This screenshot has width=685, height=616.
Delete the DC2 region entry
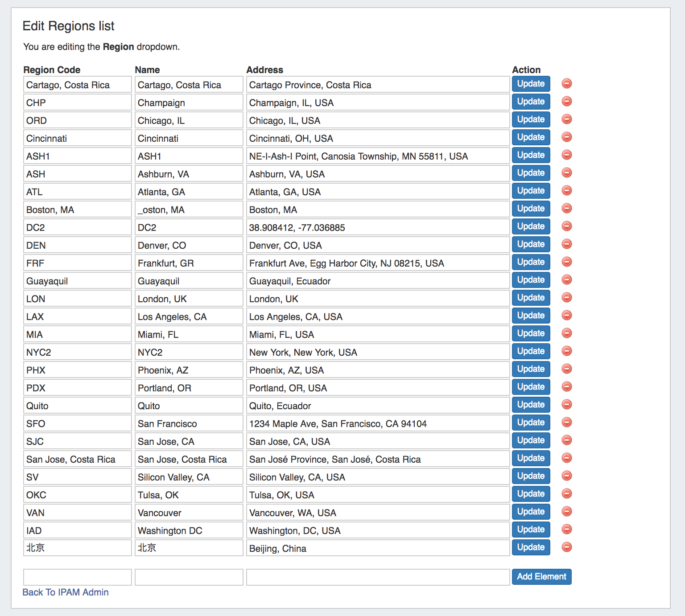(566, 226)
